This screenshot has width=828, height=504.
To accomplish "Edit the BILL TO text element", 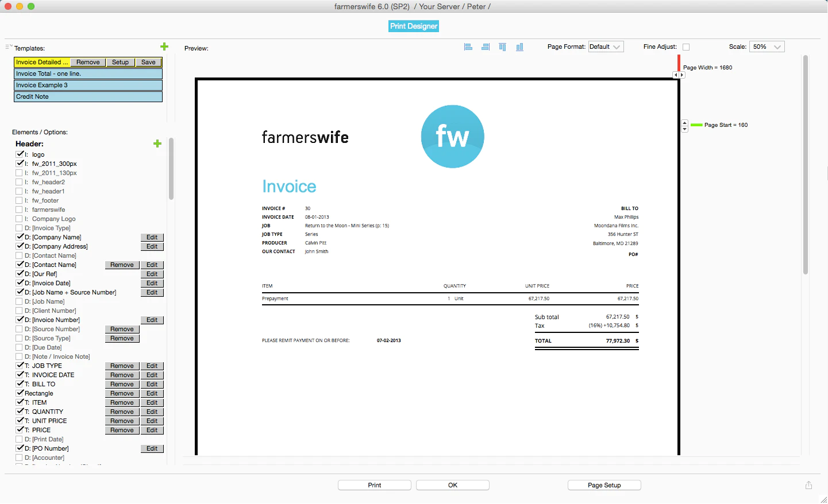I will point(152,384).
